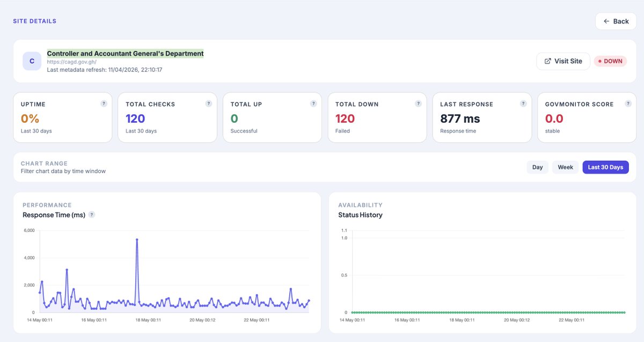This screenshot has height=342, width=644.
Task: Click the 120 Total Down value
Action: pos(346,118)
